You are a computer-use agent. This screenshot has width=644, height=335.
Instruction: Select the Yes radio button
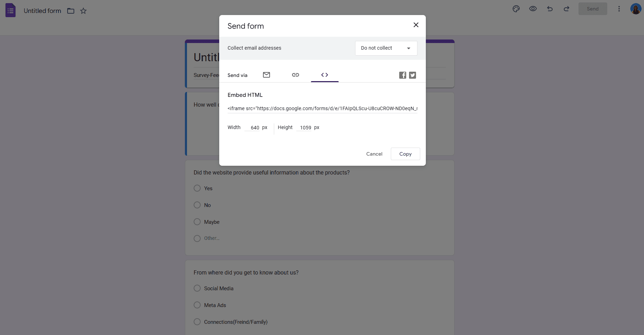click(197, 188)
